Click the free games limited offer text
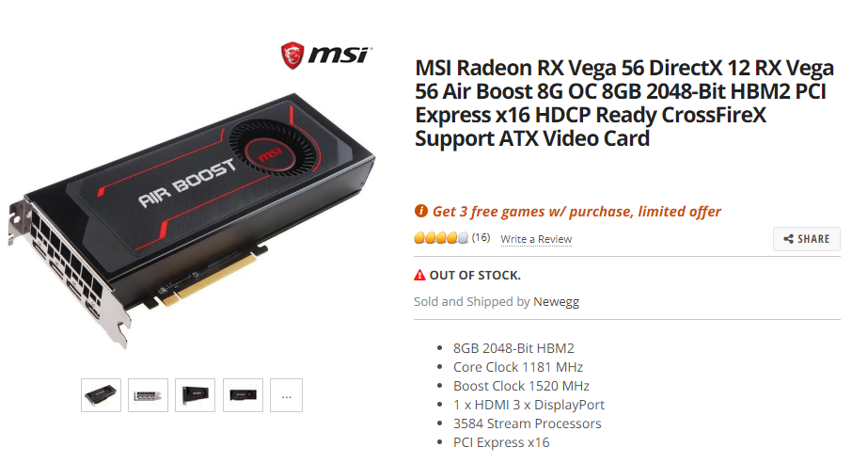The width and height of the screenshot is (868, 463). point(576,212)
